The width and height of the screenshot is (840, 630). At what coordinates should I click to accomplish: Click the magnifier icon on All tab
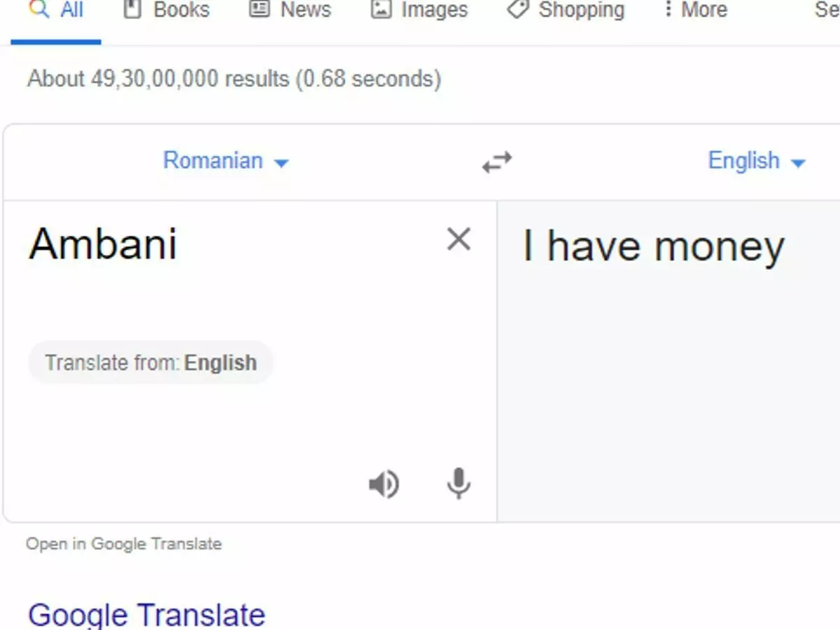pos(39,9)
